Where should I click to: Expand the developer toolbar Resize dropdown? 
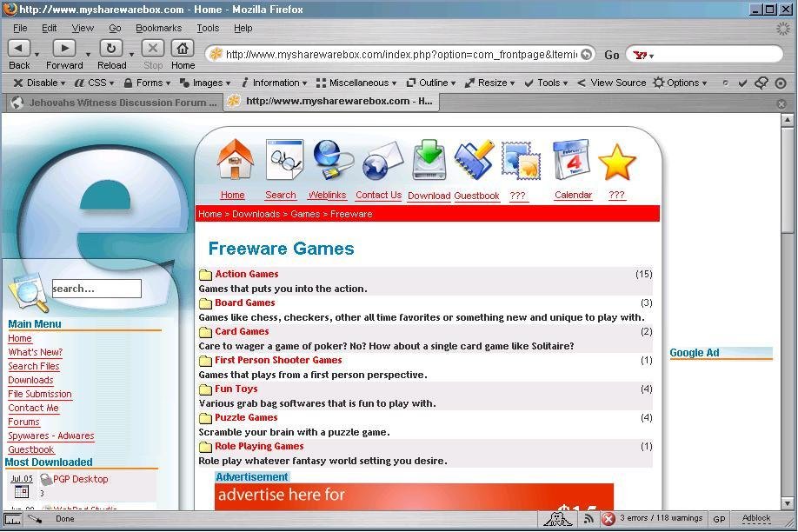tap(489, 83)
